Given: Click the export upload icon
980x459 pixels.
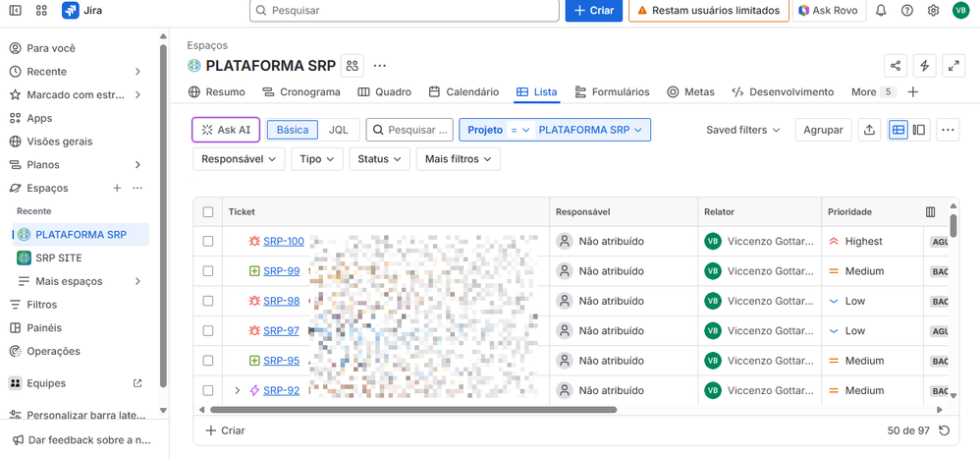Looking at the screenshot, I should (x=869, y=130).
